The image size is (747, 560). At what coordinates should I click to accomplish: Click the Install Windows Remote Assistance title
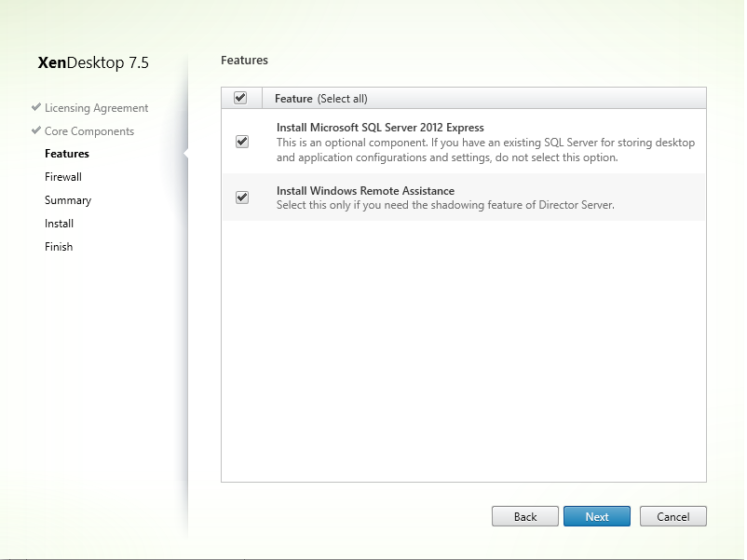[365, 191]
